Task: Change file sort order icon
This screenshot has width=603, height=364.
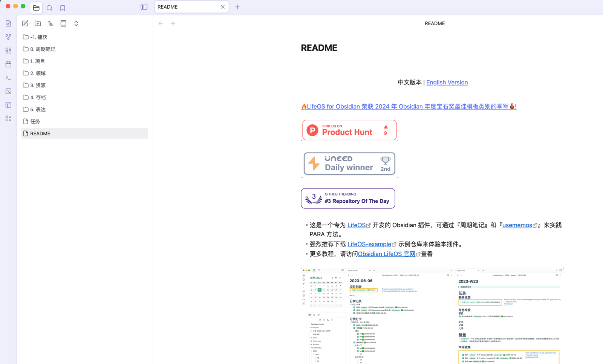Action: 51,23
